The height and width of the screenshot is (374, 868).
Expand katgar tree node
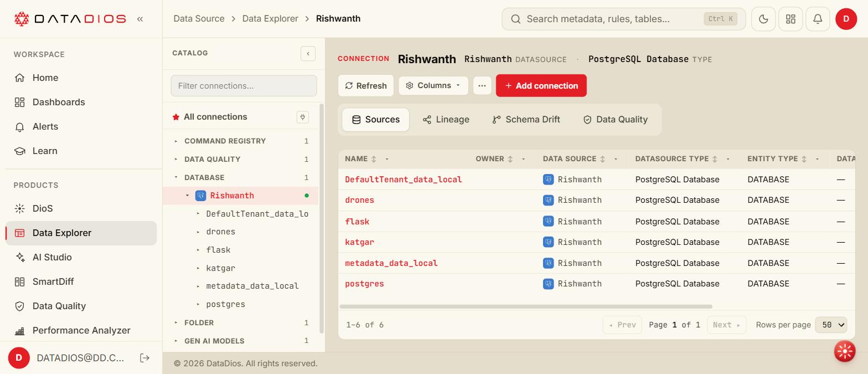[198, 268]
